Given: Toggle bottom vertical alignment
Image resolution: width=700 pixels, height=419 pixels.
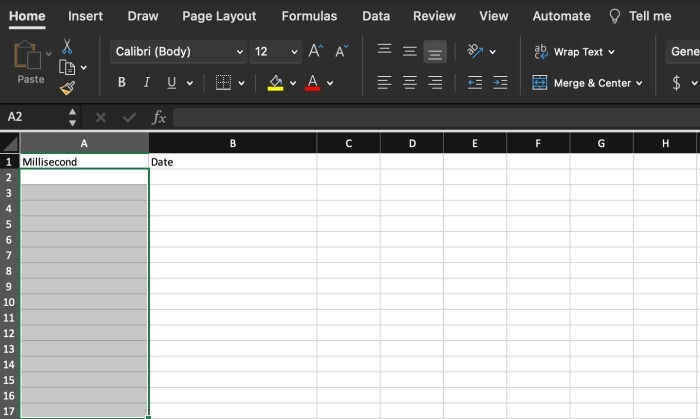Looking at the screenshot, I should [435, 52].
